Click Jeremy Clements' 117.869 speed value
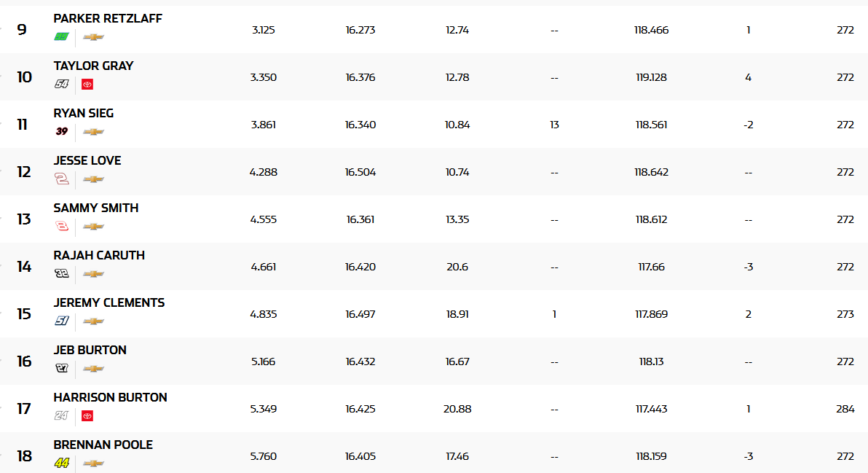 pyautogui.click(x=651, y=314)
